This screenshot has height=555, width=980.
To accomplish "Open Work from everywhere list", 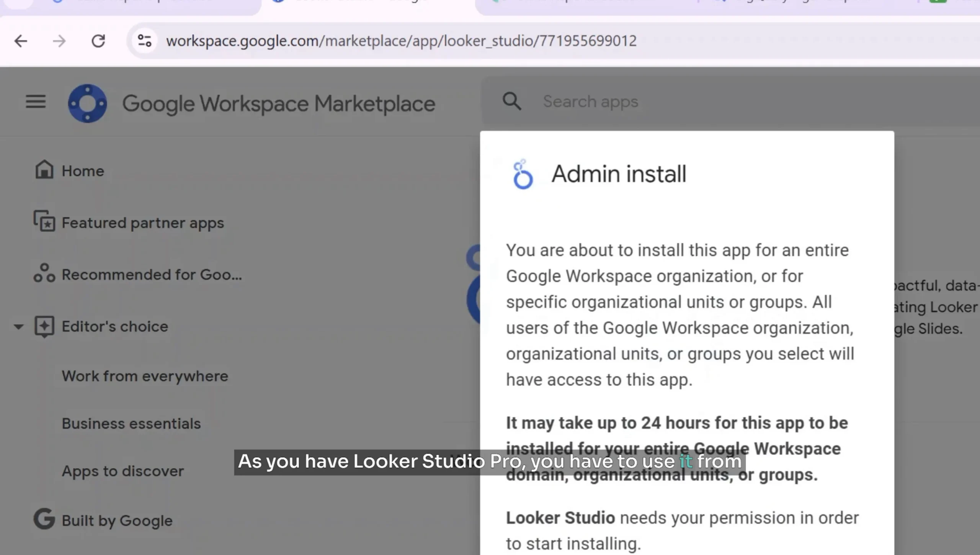I will tap(145, 376).
